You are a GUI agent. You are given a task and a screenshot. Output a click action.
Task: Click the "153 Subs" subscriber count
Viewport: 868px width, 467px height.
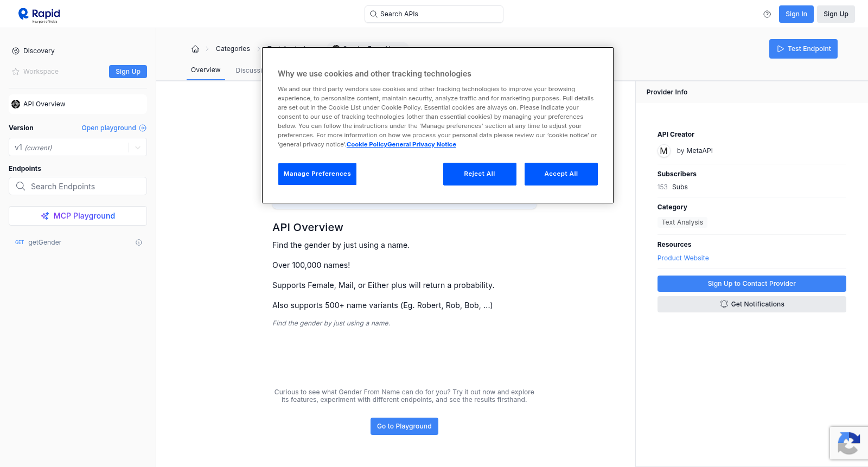point(673,187)
